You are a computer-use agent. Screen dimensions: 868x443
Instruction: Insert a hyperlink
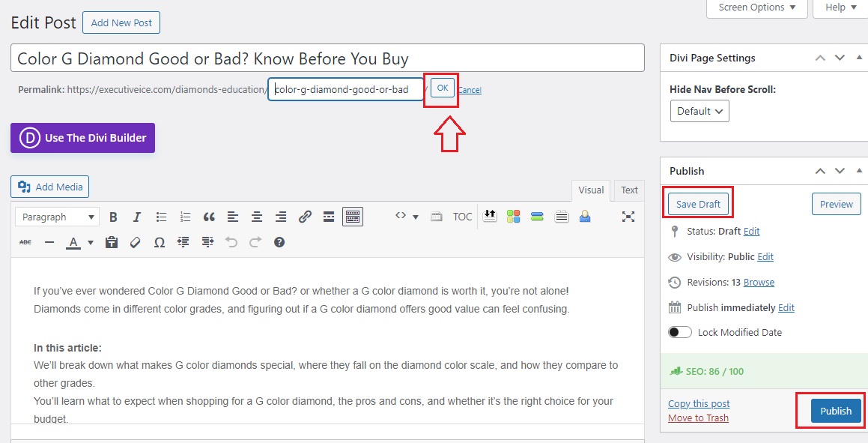(x=305, y=217)
